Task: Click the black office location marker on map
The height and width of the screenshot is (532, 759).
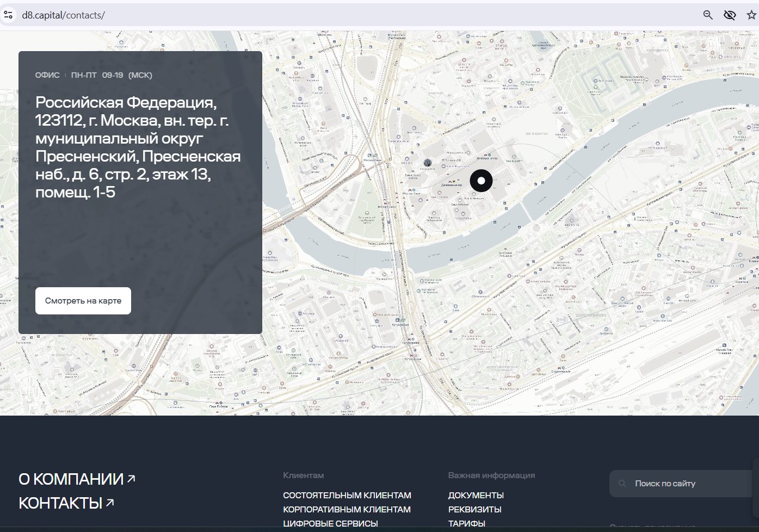Action: [481, 181]
